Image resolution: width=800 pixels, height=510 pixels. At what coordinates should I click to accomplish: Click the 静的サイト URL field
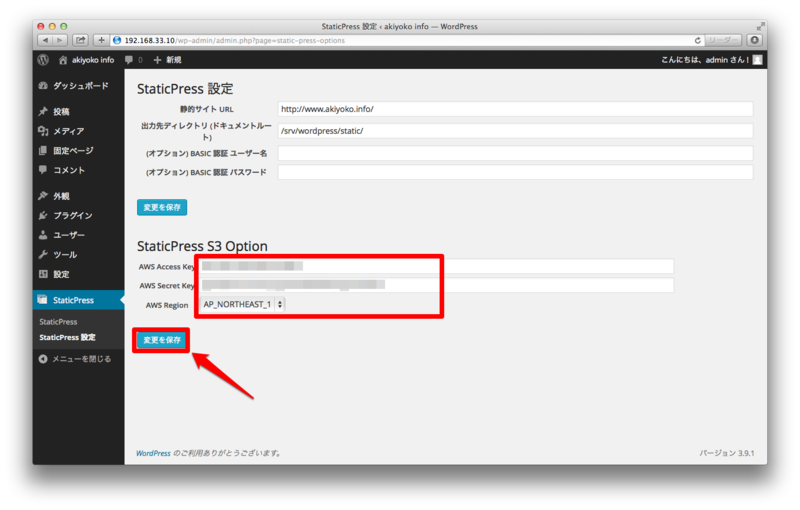click(x=515, y=109)
